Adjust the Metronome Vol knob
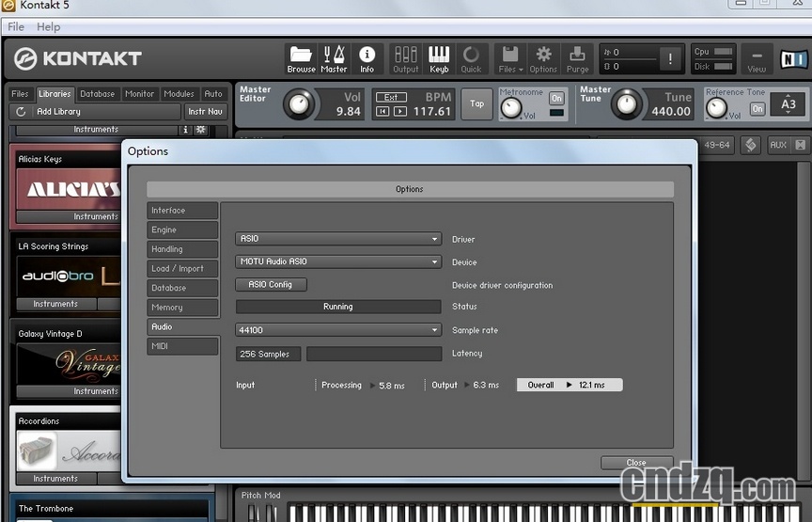 coord(511,108)
